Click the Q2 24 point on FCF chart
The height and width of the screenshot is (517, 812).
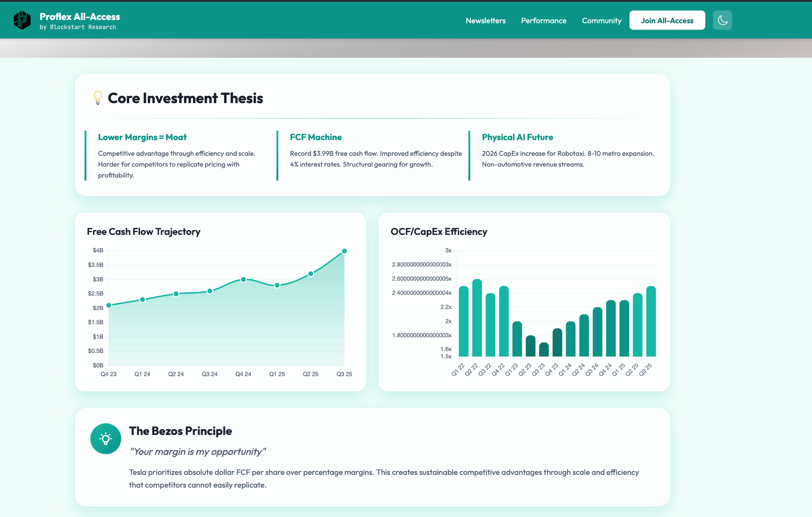(x=176, y=294)
